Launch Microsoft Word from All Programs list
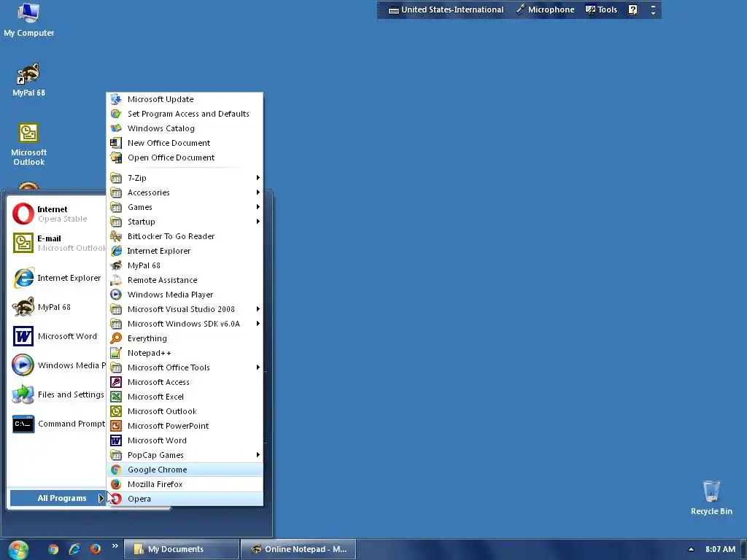Image resolution: width=747 pixels, height=560 pixels. pyautogui.click(x=185, y=440)
